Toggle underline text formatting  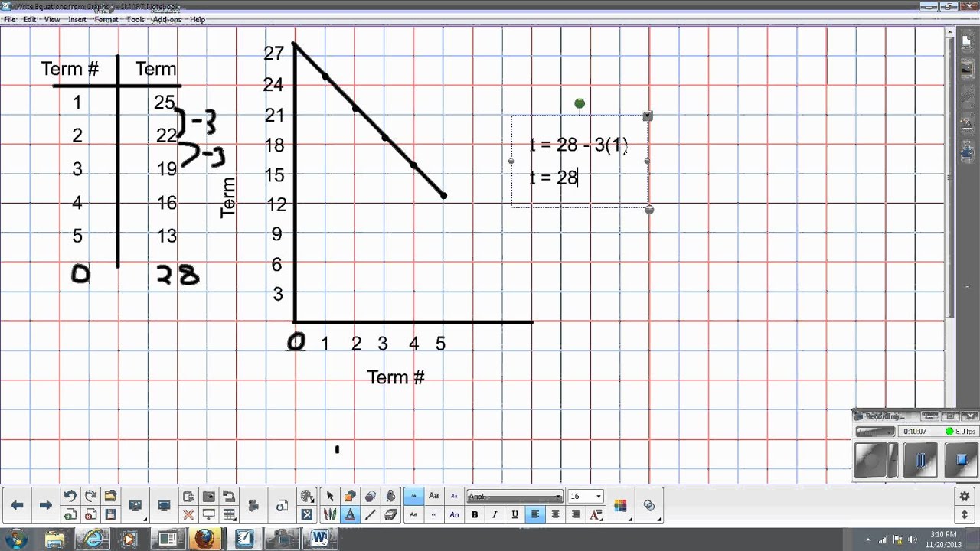point(514,514)
